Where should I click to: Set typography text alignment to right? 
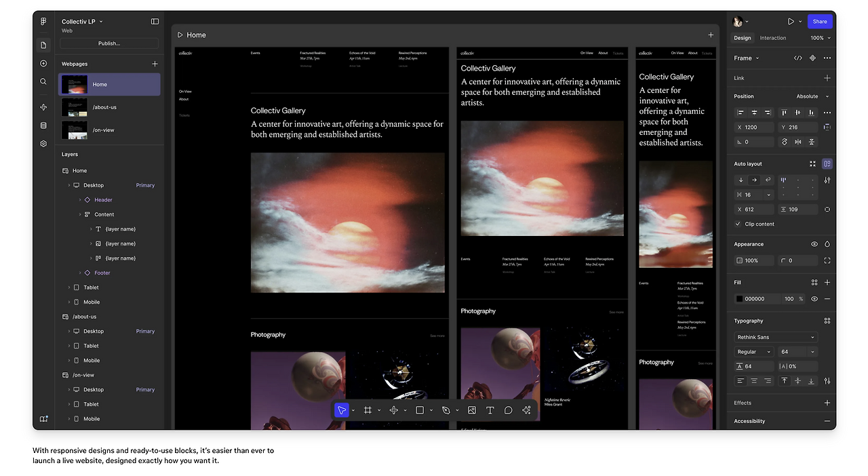point(768,381)
